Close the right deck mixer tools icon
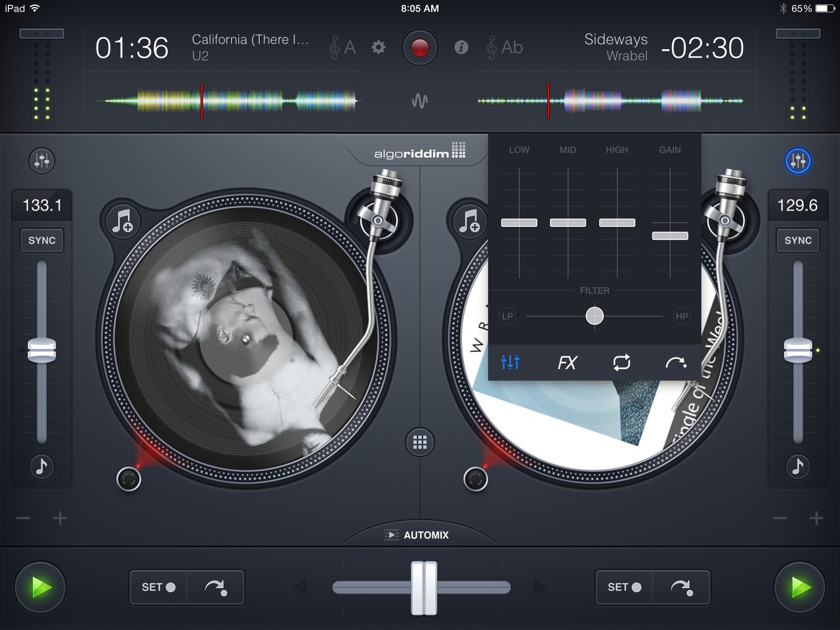The image size is (840, 630). [798, 160]
